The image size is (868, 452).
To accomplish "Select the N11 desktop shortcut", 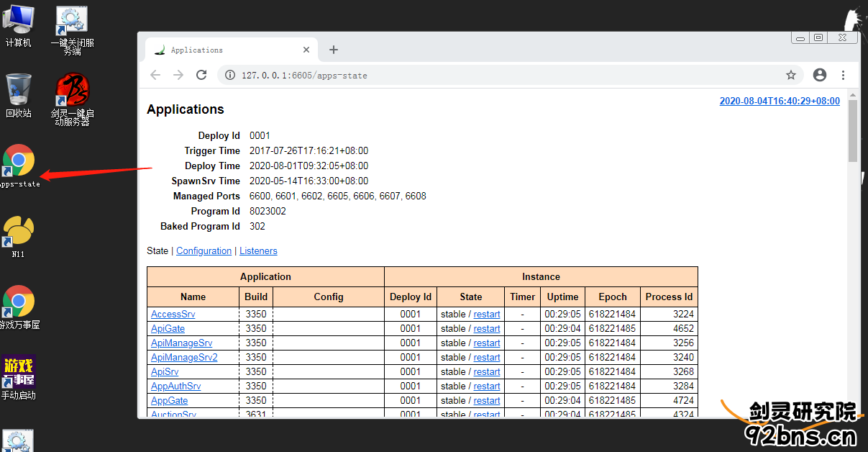I will 19,236.
